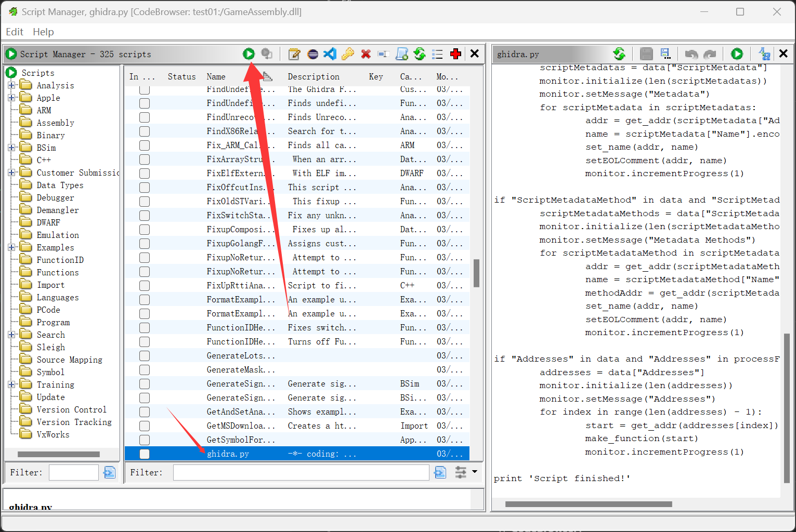The width and height of the screenshot is (796, 532).
Task: Focus the script table Filter field
Action: click(301, 472)
